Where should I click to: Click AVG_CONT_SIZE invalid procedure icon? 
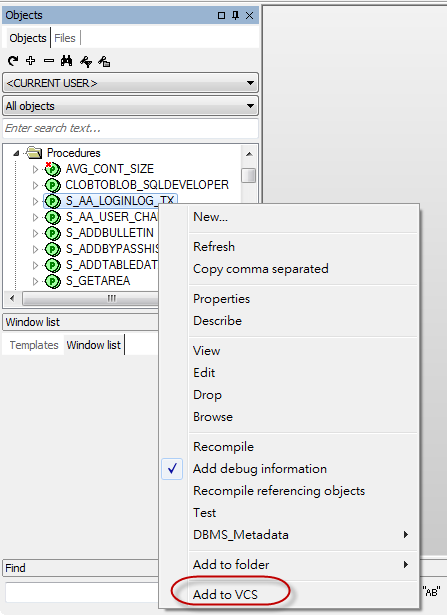pos(53,169)
